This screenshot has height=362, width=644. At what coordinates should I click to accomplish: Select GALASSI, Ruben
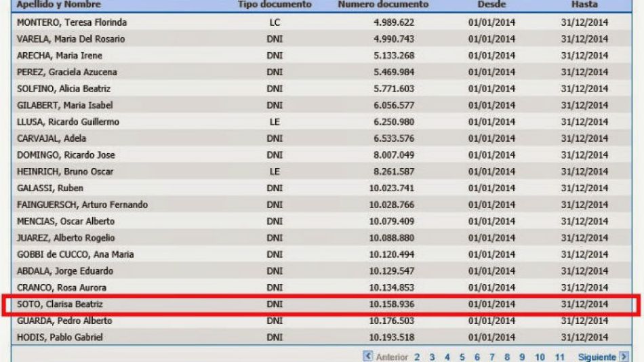[x=50, y=188]
